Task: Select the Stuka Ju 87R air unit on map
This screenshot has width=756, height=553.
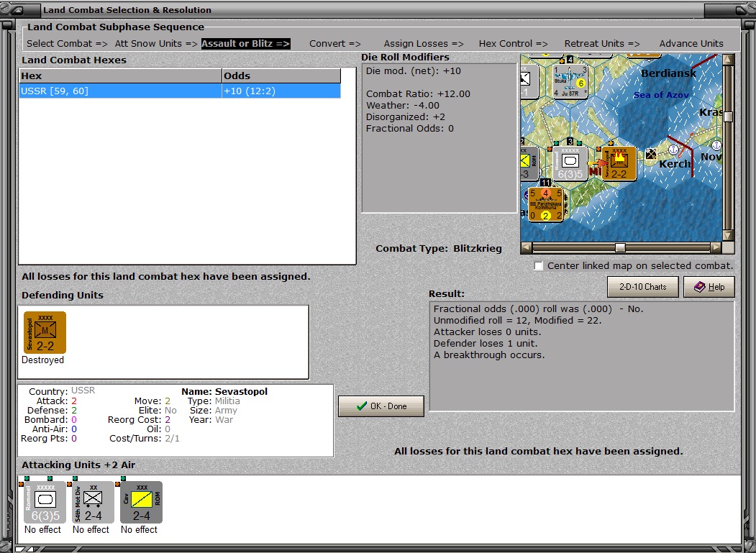Action: [x=570, y=81]
